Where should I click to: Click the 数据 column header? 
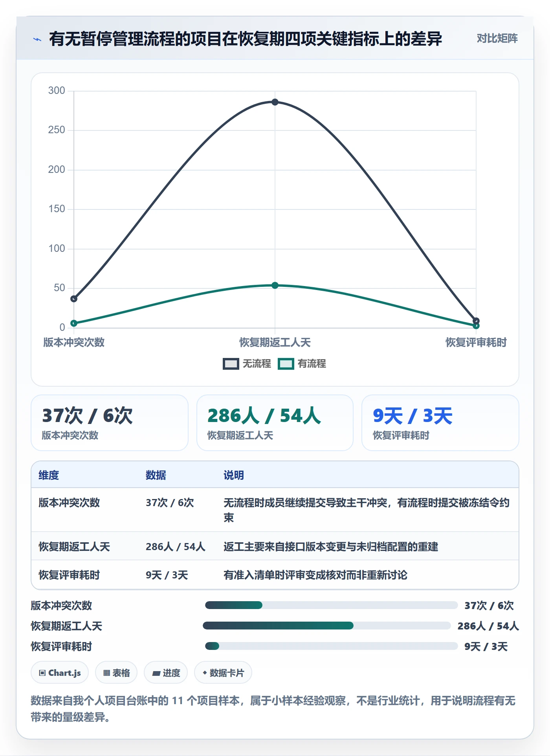[156, 475]
